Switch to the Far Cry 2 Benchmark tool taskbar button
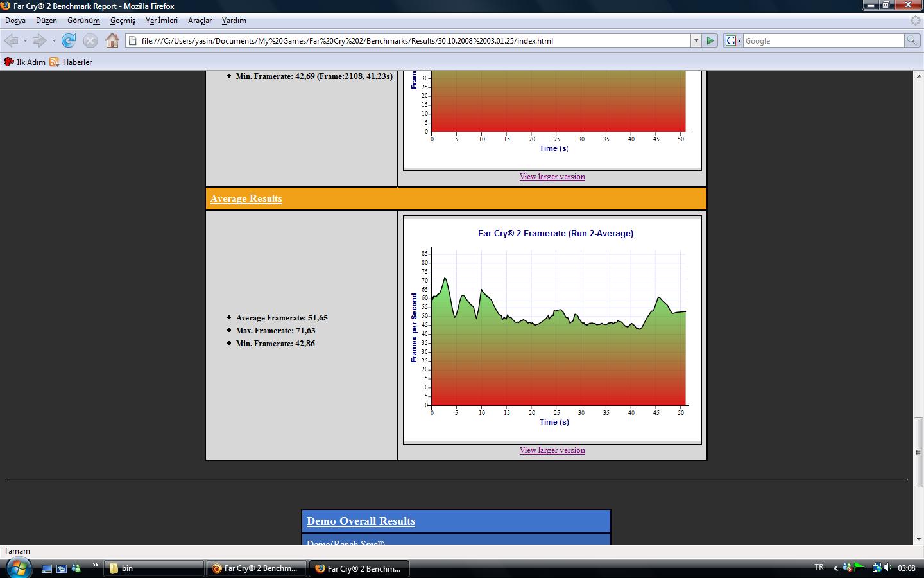Screen dimensions: 924x578 point(256,568)
